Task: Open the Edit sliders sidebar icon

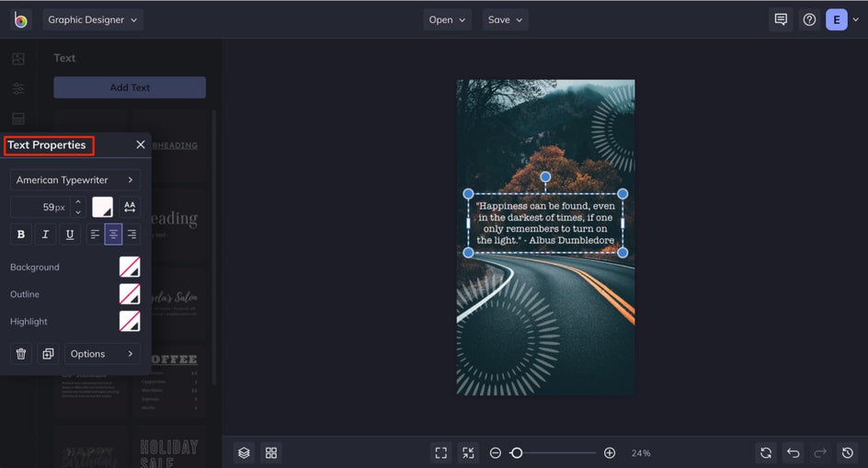Action: [18, 88]
